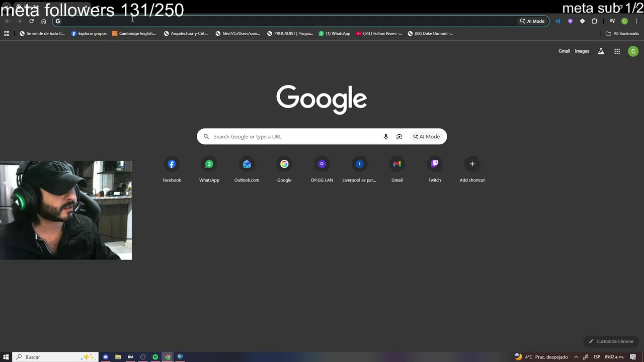Open the OP.GG LAN shortcut tile
The width and height of the screenshot is (644, 362).
(322, 170)
